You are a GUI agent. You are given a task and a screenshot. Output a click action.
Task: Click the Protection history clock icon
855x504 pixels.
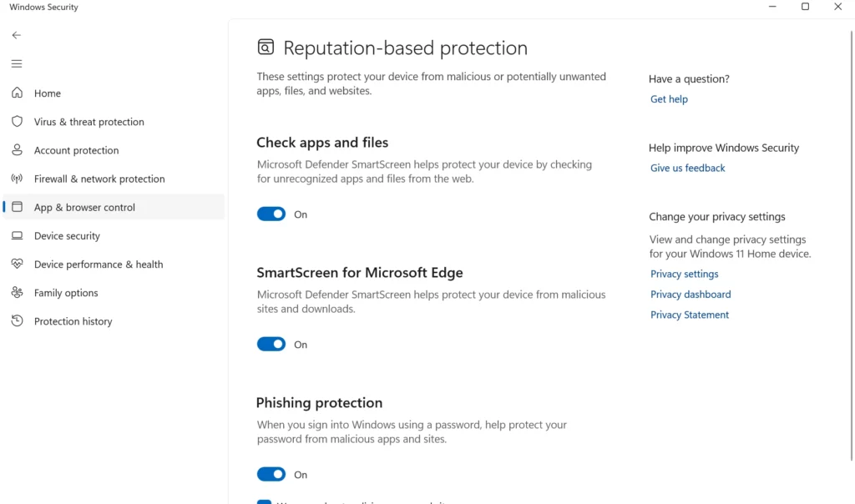click(17, 321)
